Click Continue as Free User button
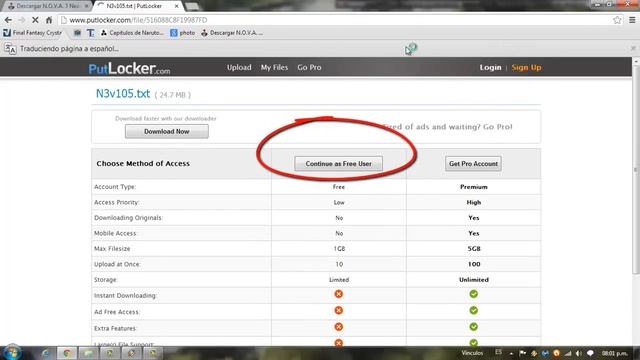The height and width of the screenshot is (360, 640). pyautogui.click(x=338, y=164)
